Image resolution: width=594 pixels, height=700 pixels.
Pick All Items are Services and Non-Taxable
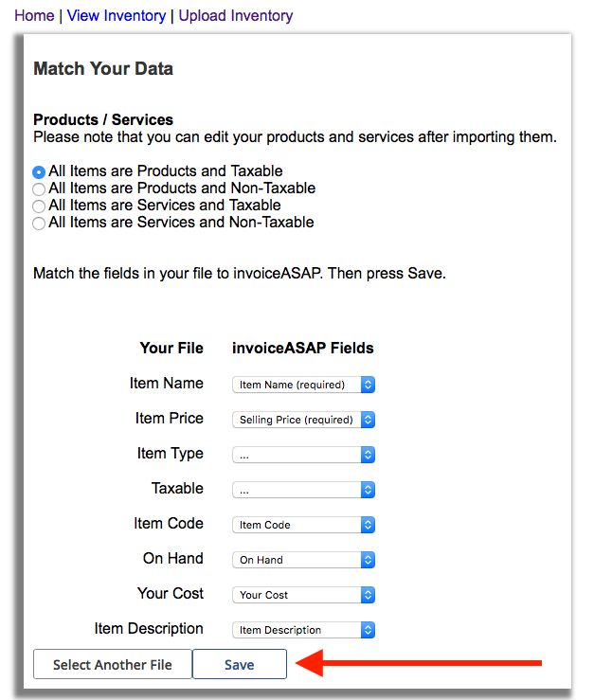tap(39, 224)
